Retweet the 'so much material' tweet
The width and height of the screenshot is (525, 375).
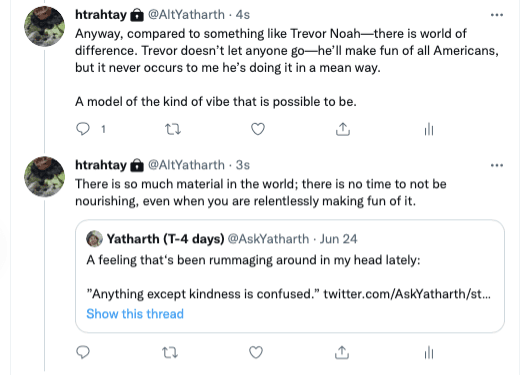point(170,353)
